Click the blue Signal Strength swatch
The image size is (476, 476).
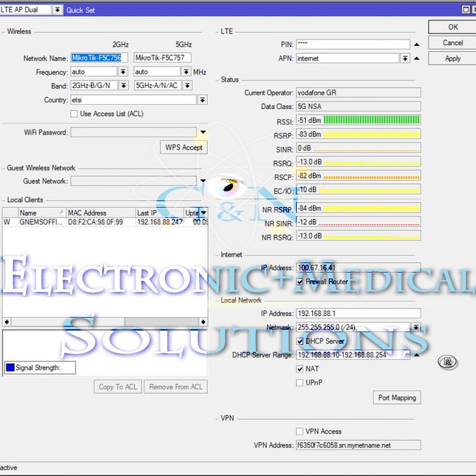pos(10,368)
